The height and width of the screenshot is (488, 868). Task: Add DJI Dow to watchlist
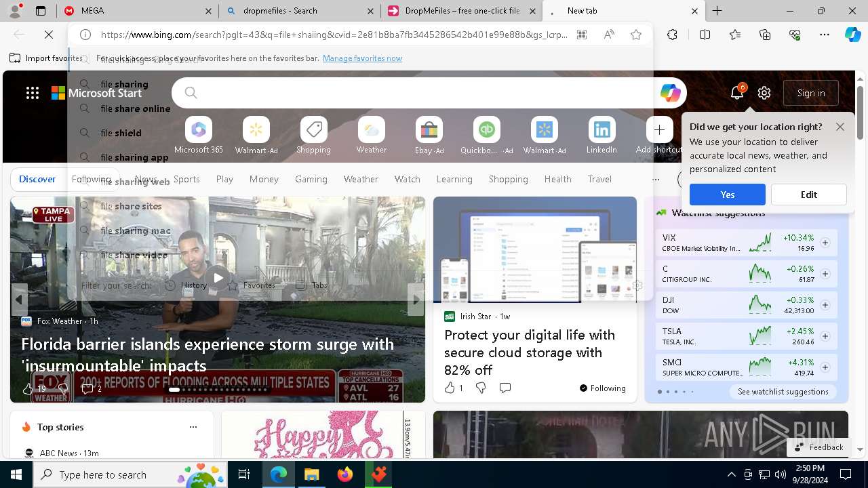tap(825, 305)
